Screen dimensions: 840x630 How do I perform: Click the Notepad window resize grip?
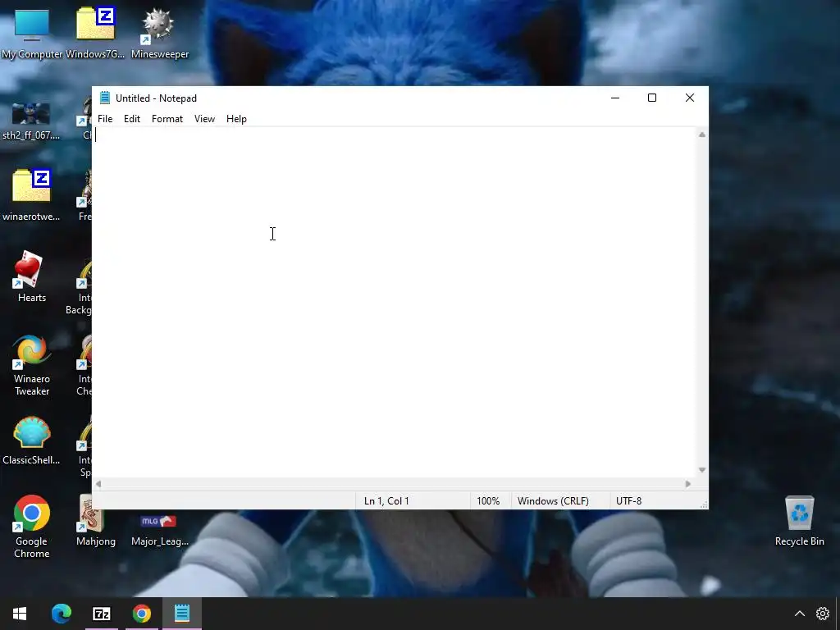pyautogui.click(x=704, y=504)
